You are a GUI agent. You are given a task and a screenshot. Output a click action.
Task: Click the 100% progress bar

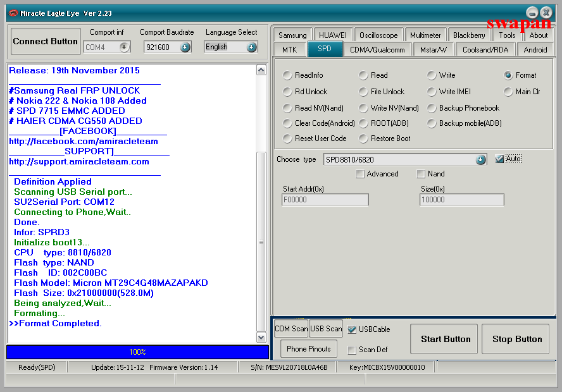click(x=137, y=352)
